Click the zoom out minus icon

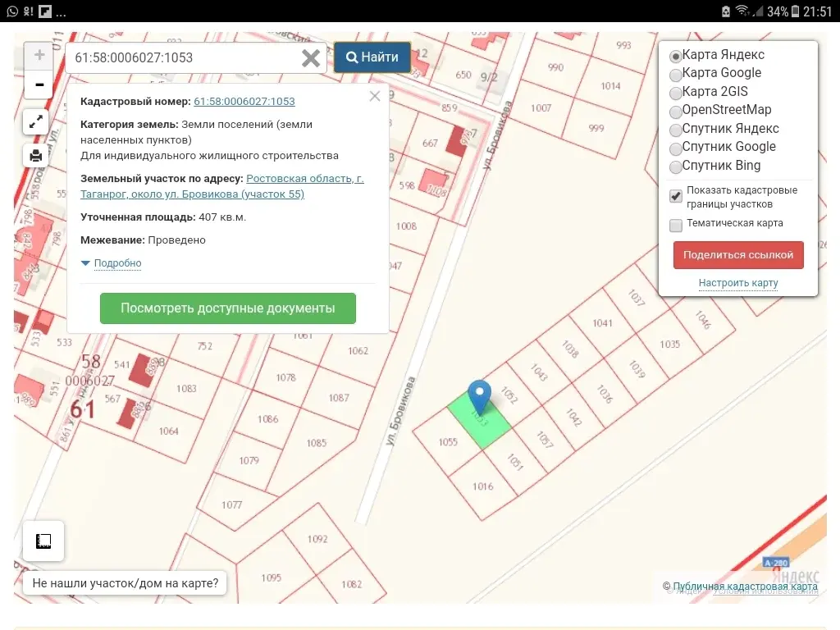point(39,84)
